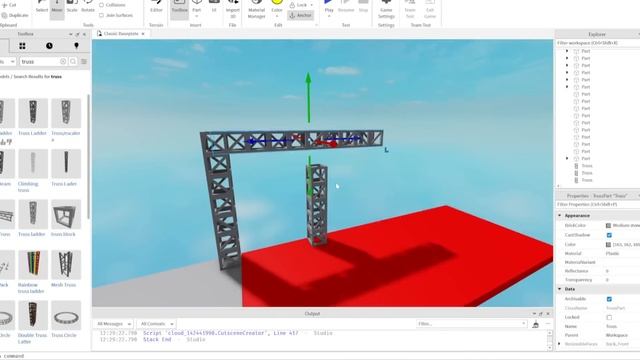Select the Classic Baseplate document tab
The width and height of the screenshot is (640, 360).
[121, 34]
